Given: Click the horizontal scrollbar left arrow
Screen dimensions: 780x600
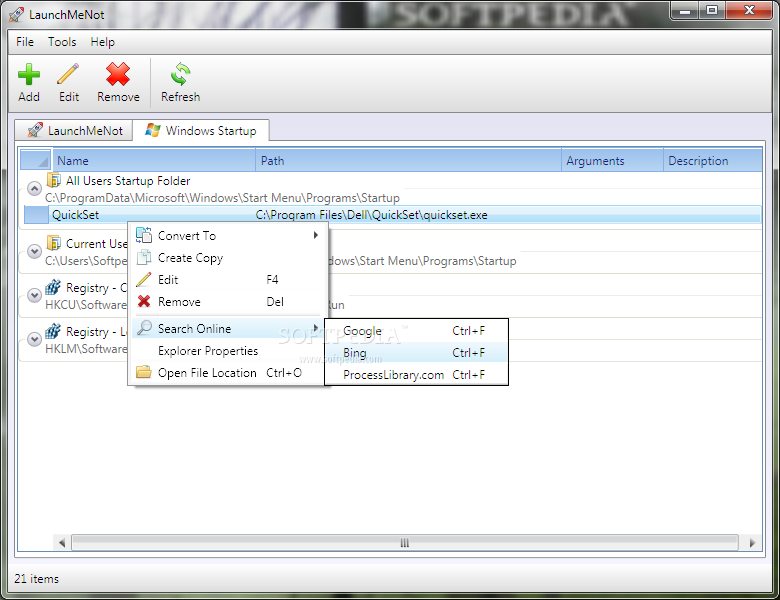Looking at the screenshot, I should coord(62,543).
